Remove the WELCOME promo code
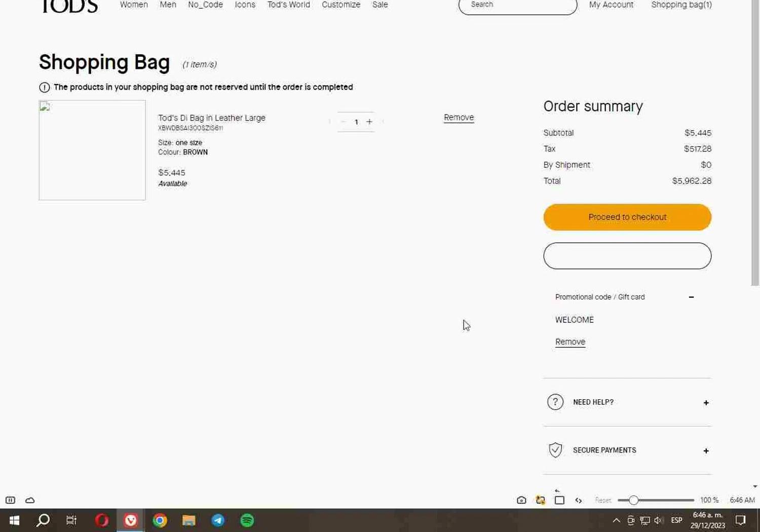Image resolution: width=760 pixels, height=532 pixels. [570, 342]
